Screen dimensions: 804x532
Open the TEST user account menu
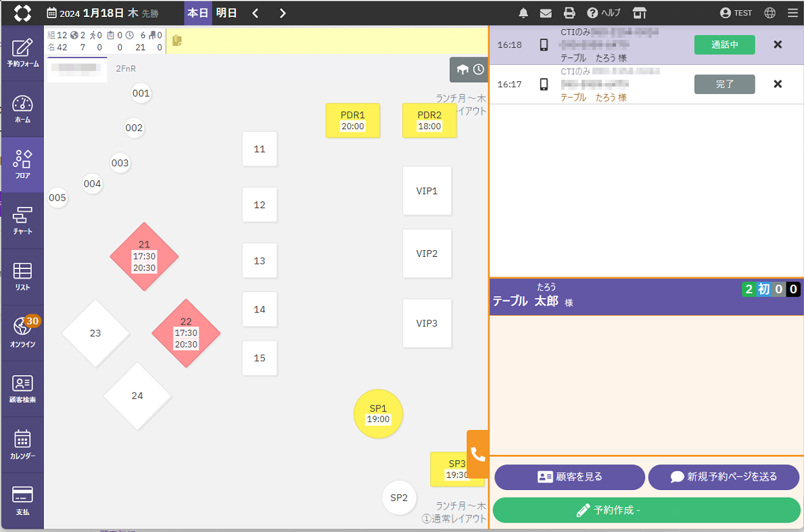coord(736,13)
